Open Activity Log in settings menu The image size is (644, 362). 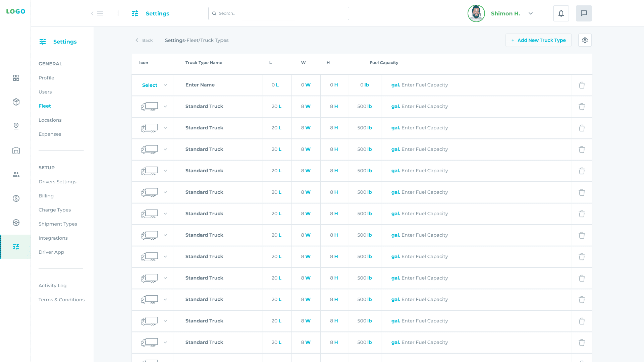point(52,286)
